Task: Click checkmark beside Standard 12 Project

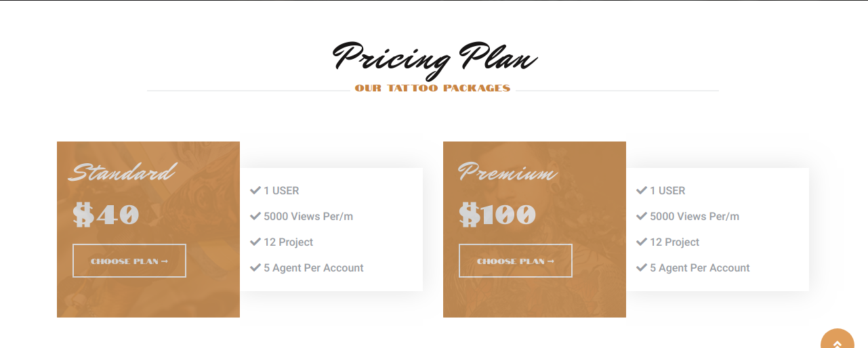Action: click(255, 242)
